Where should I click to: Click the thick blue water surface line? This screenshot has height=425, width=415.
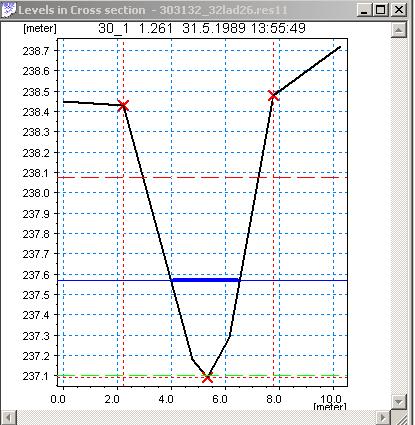(x=206, y=280)
